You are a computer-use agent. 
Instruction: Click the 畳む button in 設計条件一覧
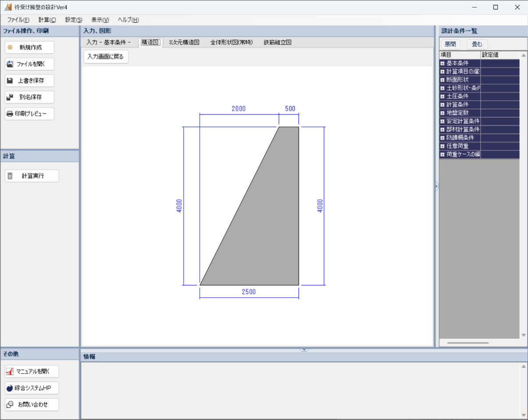[477, 44]
